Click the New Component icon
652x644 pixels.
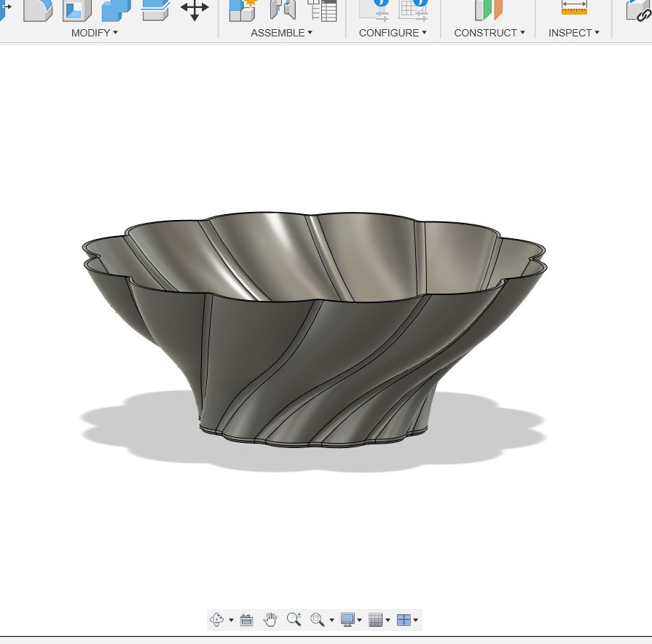tap(243, 10)
